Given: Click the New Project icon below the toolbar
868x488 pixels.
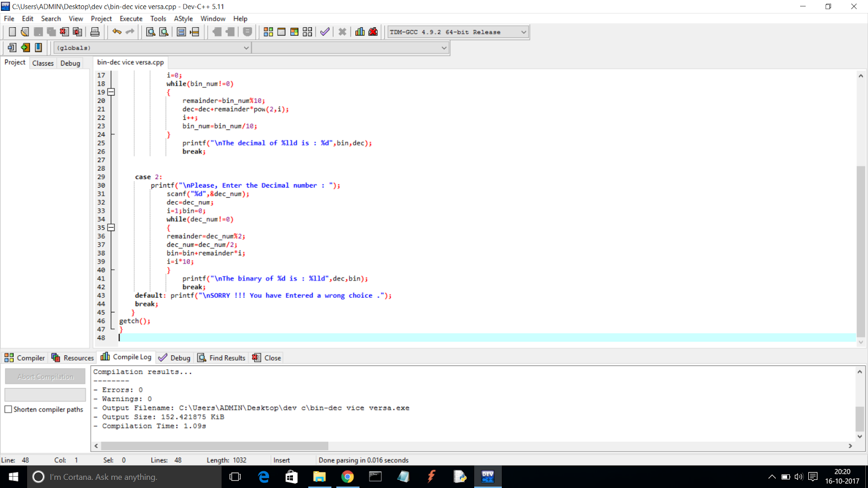Looking at the screenshot, I should pyautogui.click(x=11, y=48).
